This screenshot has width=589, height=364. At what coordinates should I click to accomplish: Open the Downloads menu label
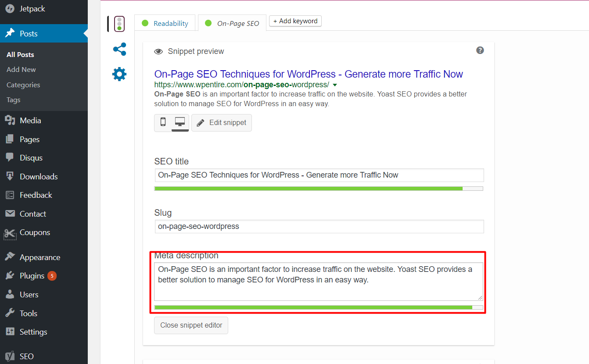(39, 177)
